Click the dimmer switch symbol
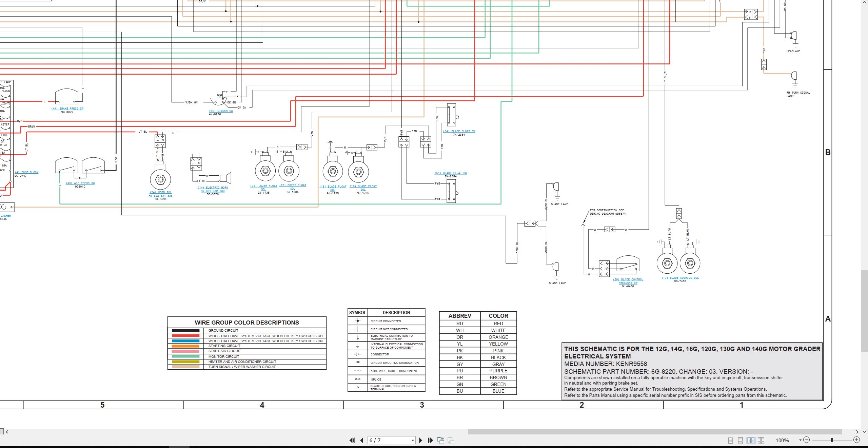Screen dimensions: 868x448 pos(219,99)
